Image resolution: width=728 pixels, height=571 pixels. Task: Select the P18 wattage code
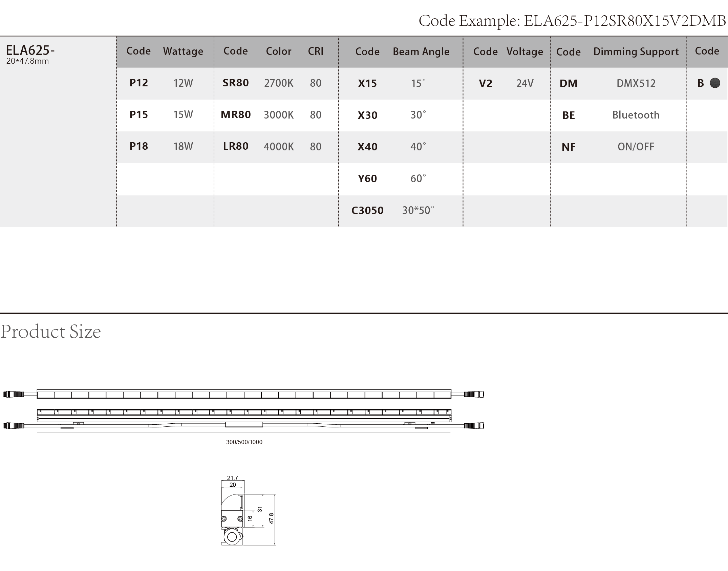click(138, 146)
